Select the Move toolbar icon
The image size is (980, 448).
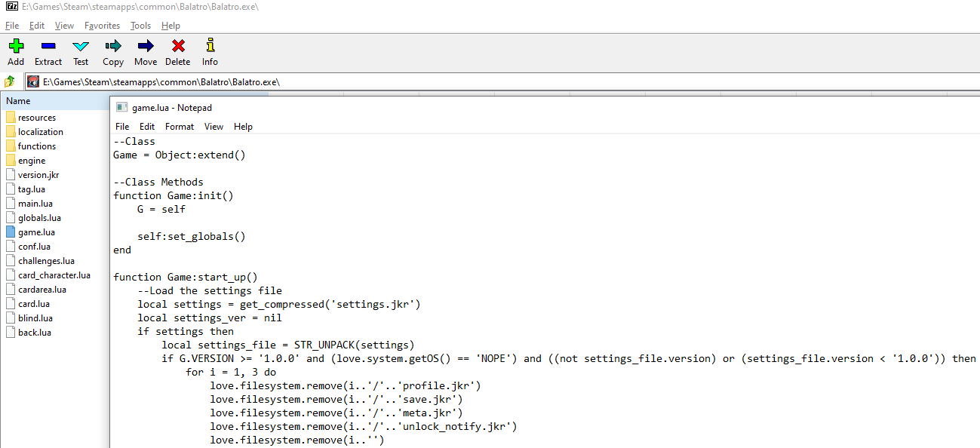[146, 47]
